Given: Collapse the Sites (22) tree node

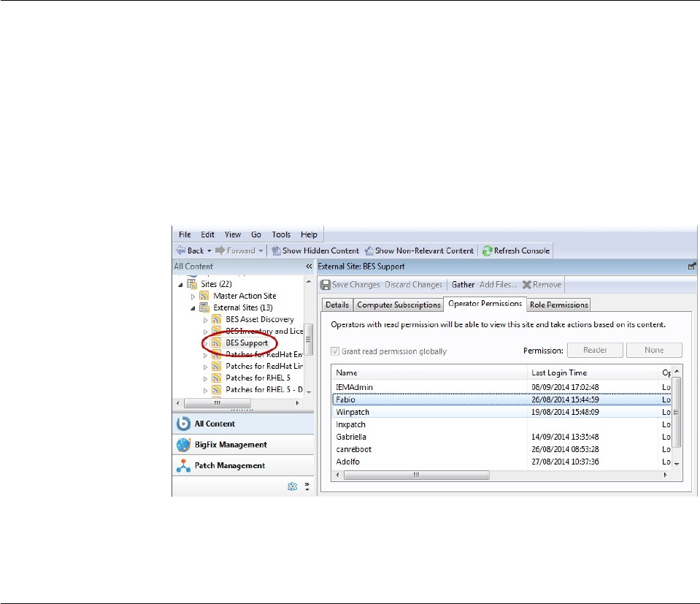Looking at the screenshot, I should tap(180, 285).
